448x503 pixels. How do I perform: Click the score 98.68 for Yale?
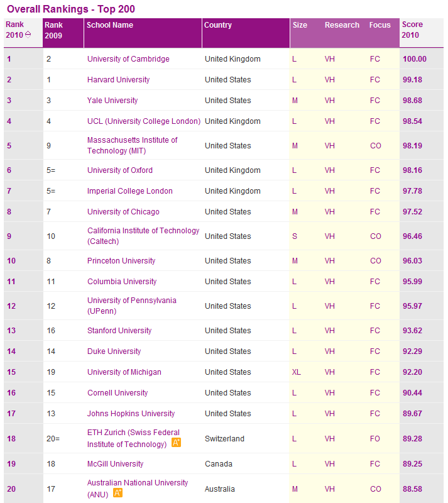[x=412, y=101]
